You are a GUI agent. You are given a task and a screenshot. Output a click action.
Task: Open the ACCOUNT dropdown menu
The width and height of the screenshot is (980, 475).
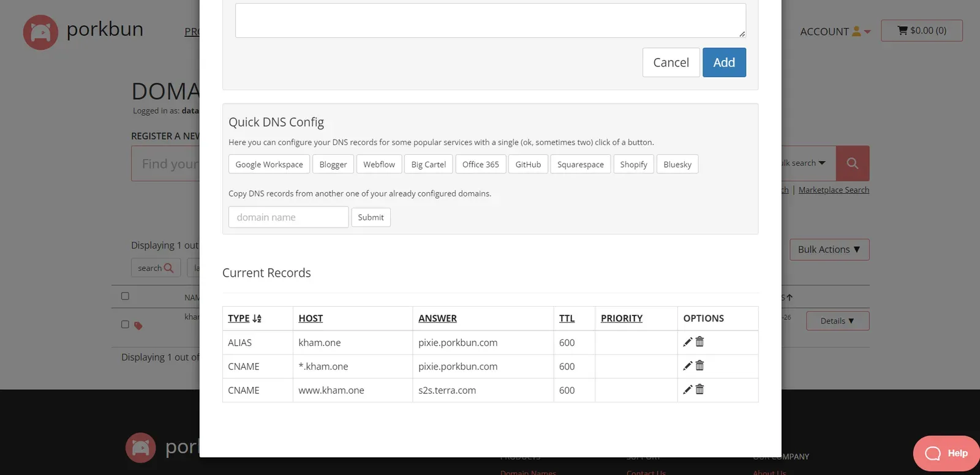tap(835, 31)
